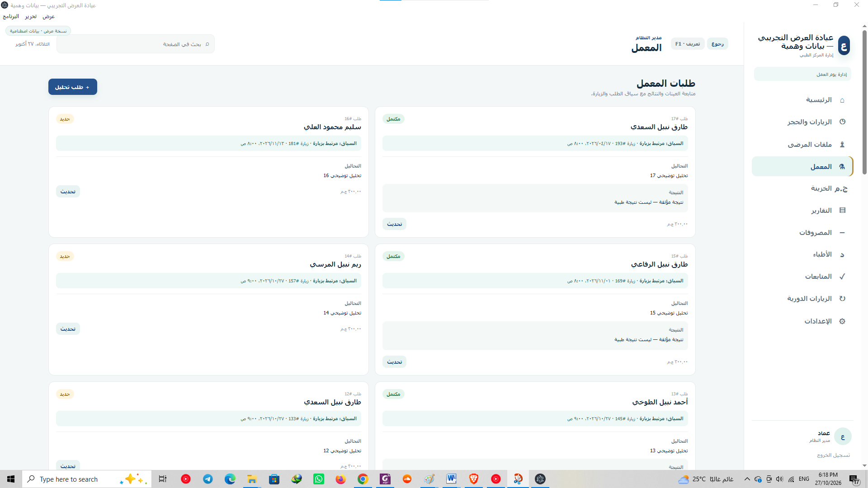Image resolution: width=868 pixels, height=488 pixels.
Task: Click the المعمل microscope icon
Action: tap(842, 166)
